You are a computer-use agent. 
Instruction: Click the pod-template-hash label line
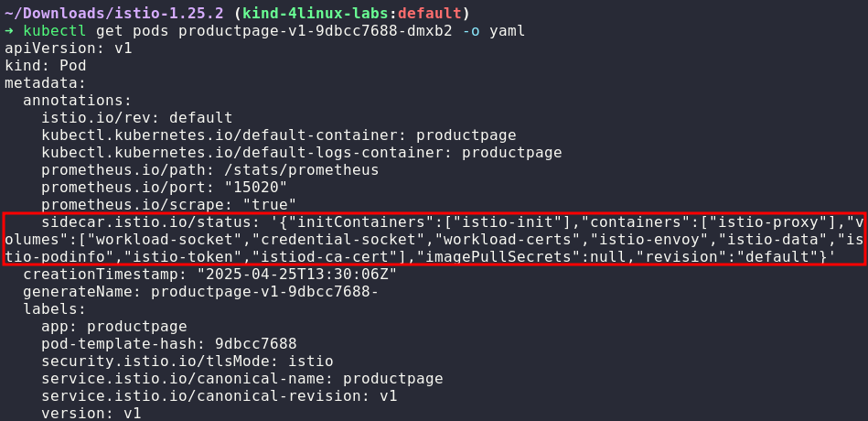coord(169,344)
